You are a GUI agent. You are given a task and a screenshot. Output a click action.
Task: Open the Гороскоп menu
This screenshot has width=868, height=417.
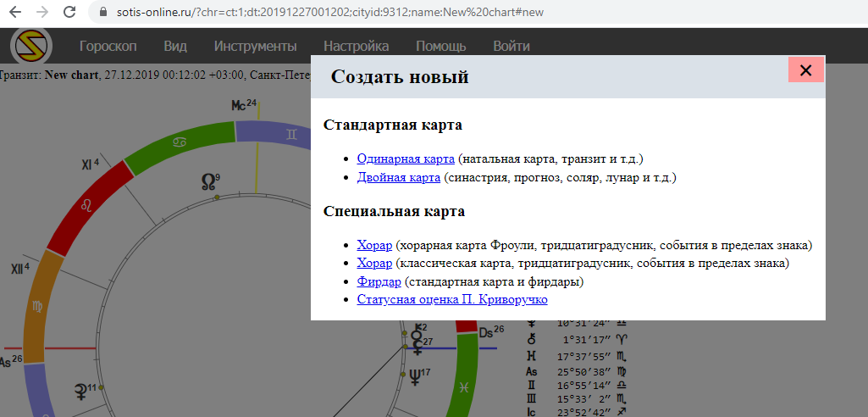click(x=108, y=47)
